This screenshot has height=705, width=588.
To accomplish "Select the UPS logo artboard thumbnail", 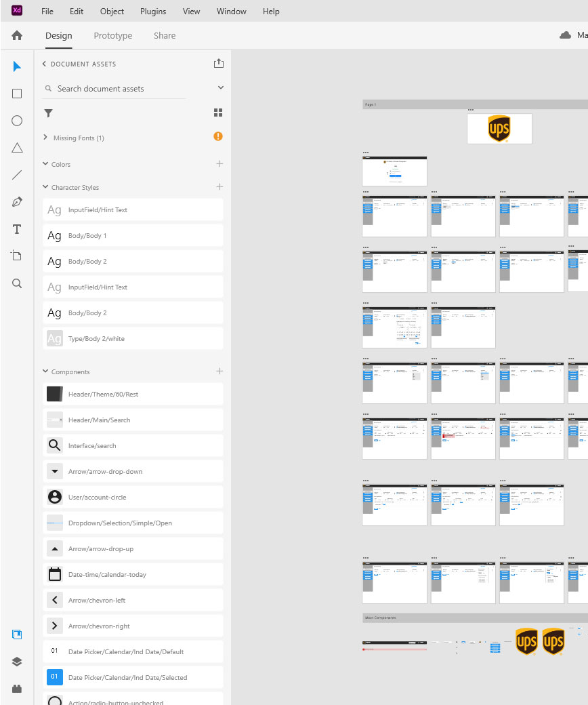I will coord(499,129).
